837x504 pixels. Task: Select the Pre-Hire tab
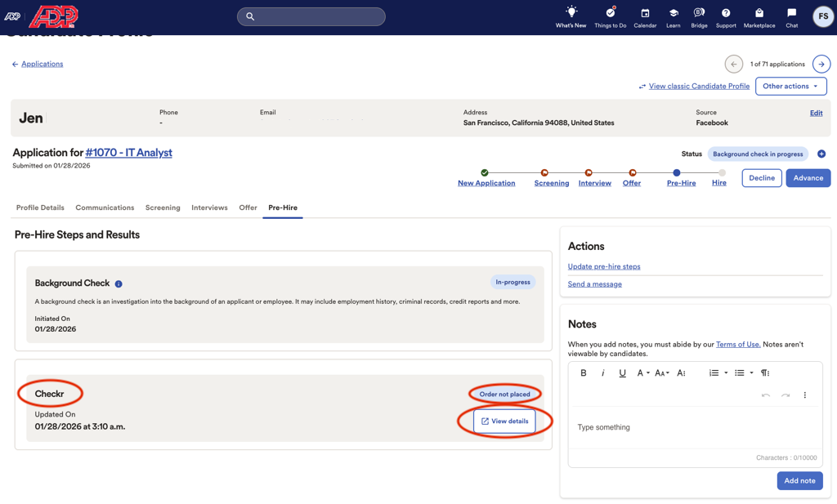[x=283, y=207]
